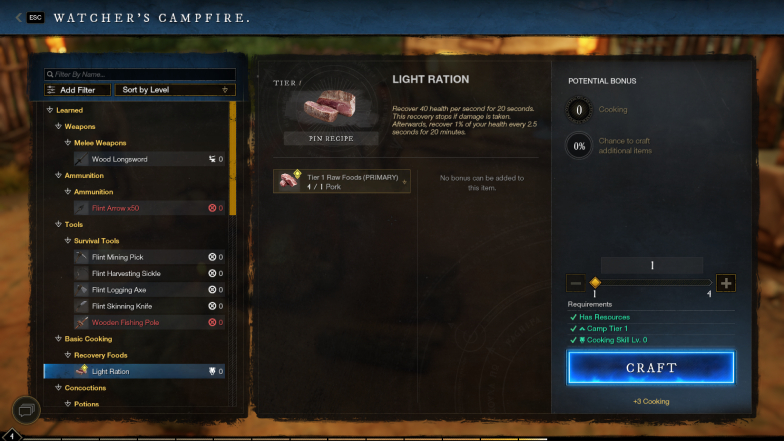Click the plus quantity button
The height and width of the screenshot is (441, 784).
point(726,283)
